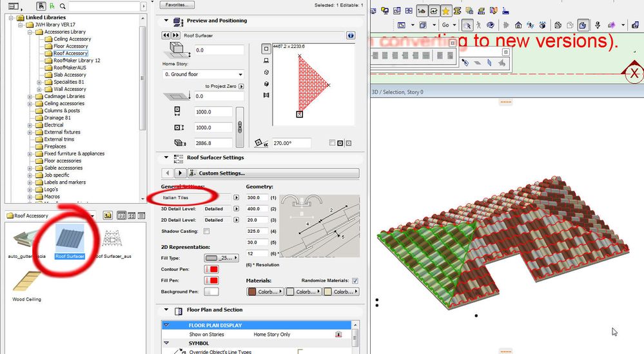Screen dimensions: 644x354
Task: Toggle the mirror library part checkbox near angle field
Action: click(332, 143)
